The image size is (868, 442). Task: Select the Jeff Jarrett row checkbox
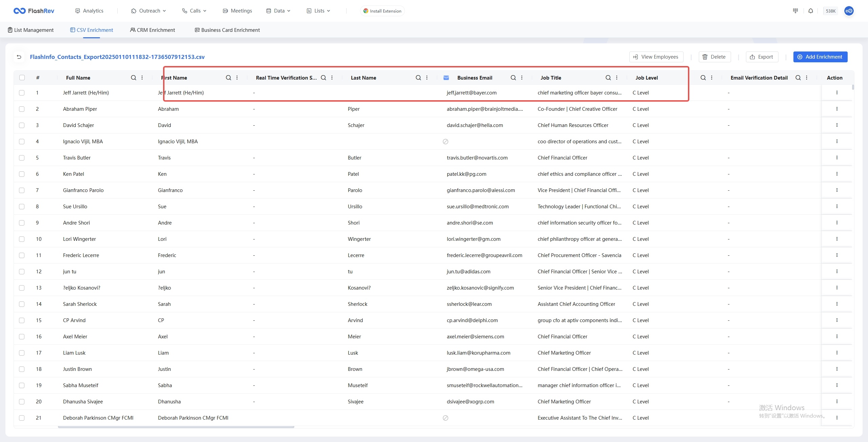(22, 92)
